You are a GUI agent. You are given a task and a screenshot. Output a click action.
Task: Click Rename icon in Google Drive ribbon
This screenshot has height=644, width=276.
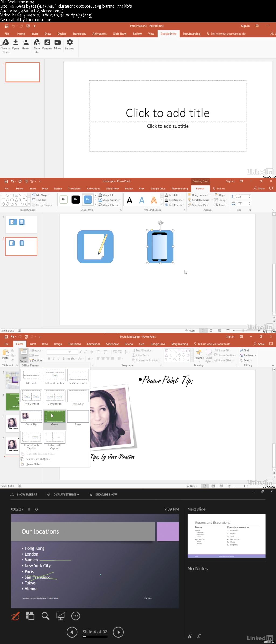(x=47, y=45)
